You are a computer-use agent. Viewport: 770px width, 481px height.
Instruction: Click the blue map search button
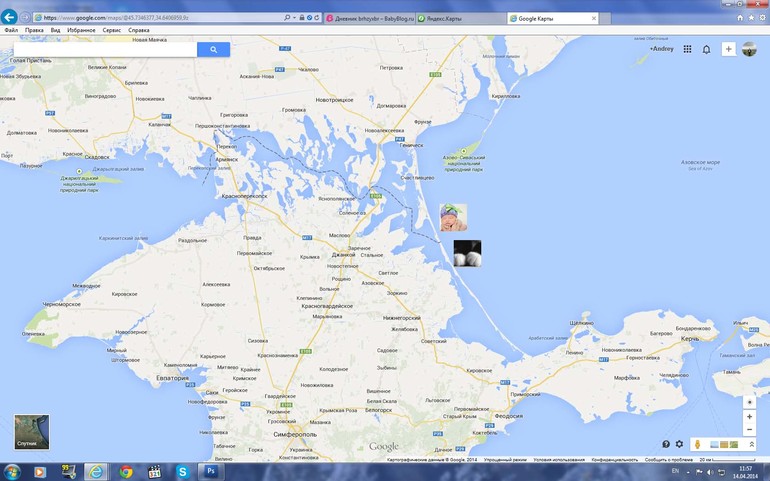[x=213, y=50]
